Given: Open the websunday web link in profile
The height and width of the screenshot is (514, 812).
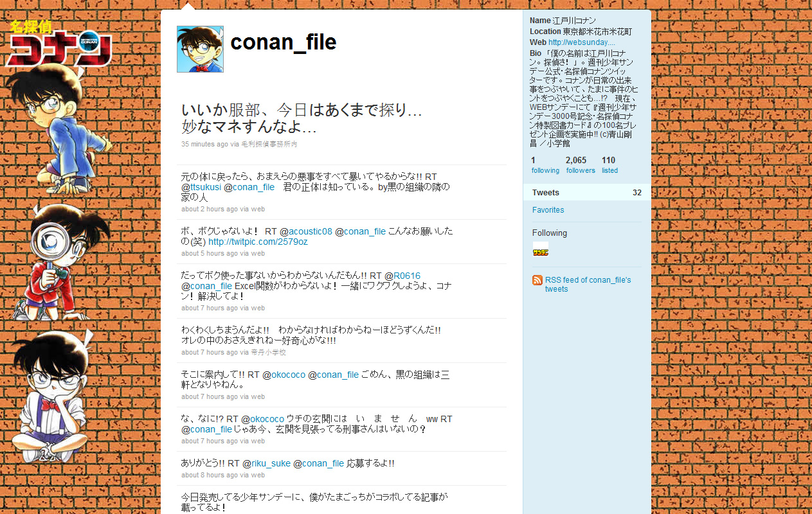Looking at the screenshot, I should click(x=582, y=42).
